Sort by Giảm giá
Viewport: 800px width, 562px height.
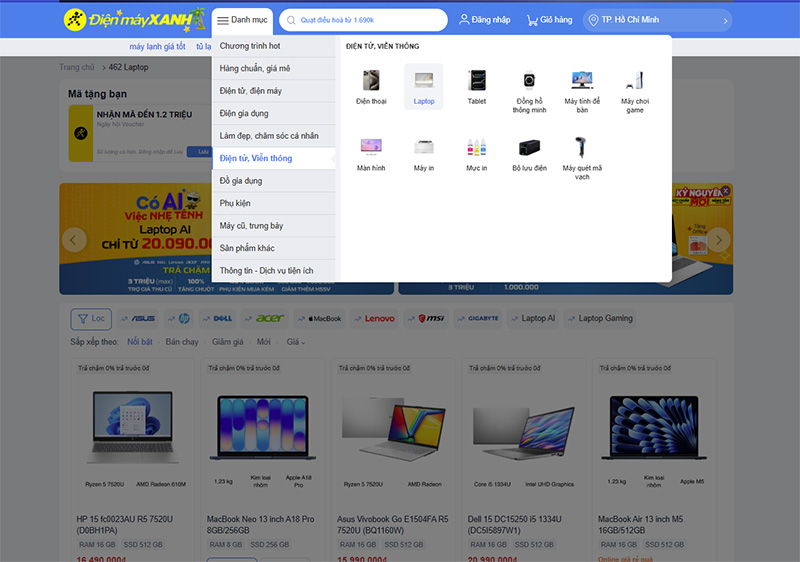pyautogui.click(x=228, y=342)
